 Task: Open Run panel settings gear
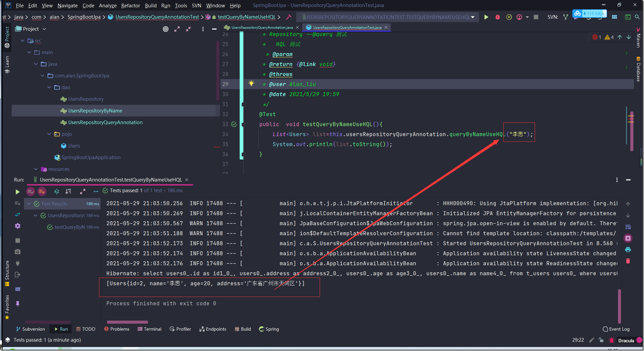(x=18, y=226)
